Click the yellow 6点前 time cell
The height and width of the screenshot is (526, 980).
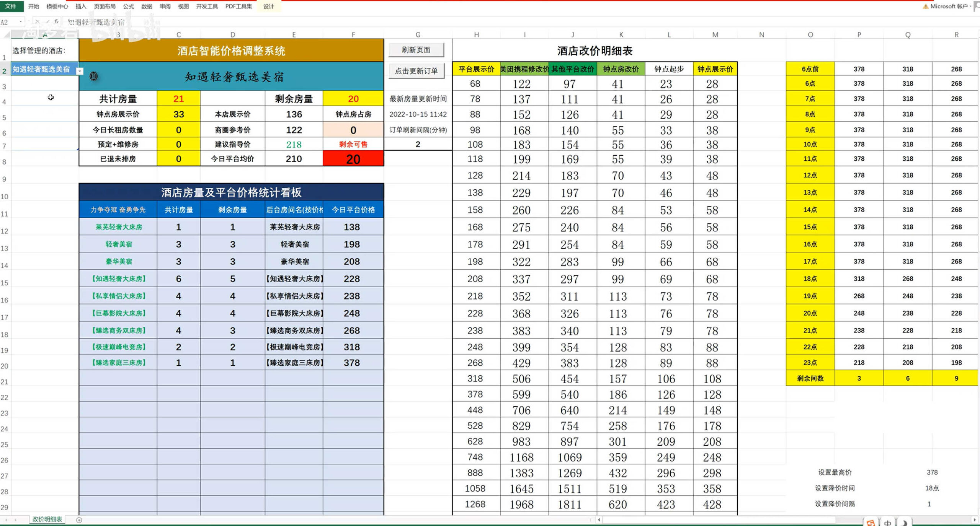[x=810, y=69]
